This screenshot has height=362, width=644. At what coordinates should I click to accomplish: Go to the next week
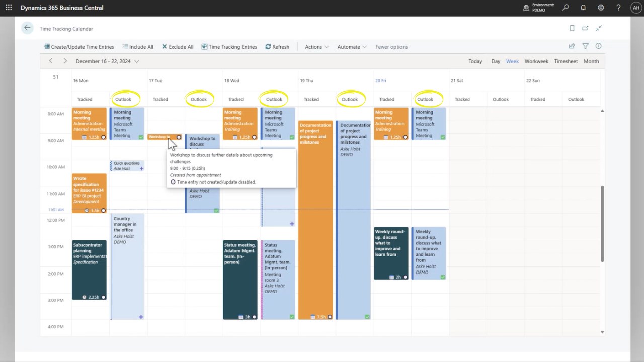65,61
